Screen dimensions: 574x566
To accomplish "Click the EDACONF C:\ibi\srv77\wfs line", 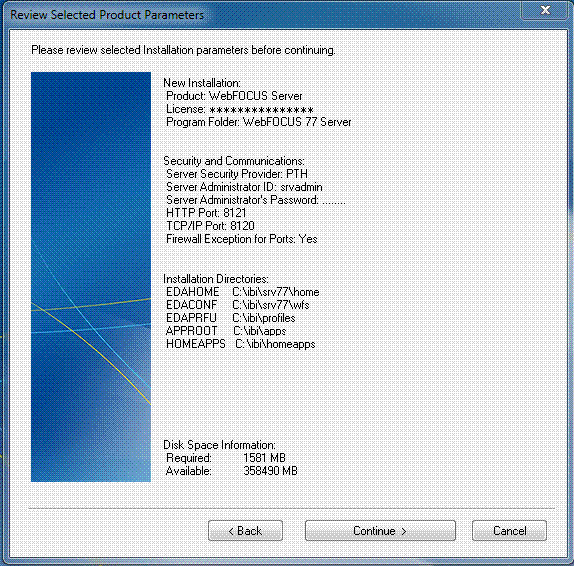I will (238, 305).
